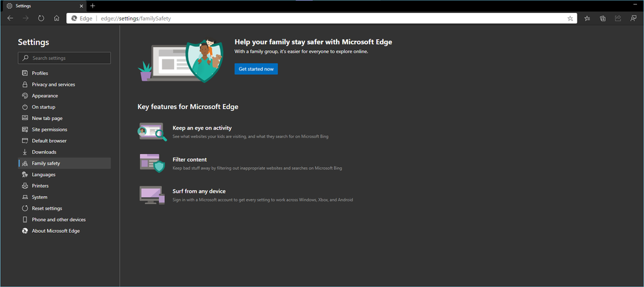This screenshot has width=644, height=287.
Task: Click the Filter content shield illustration
Action: tap(152, 163)
